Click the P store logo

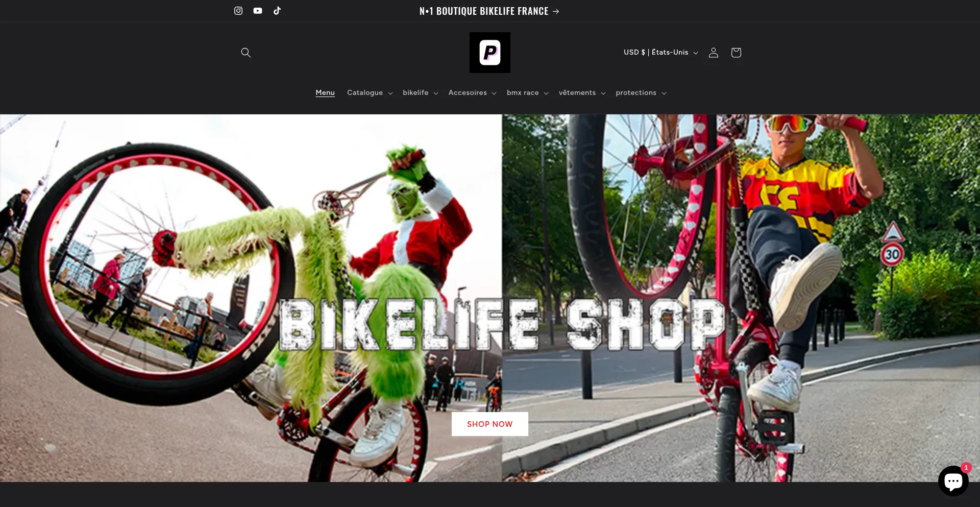489,53
